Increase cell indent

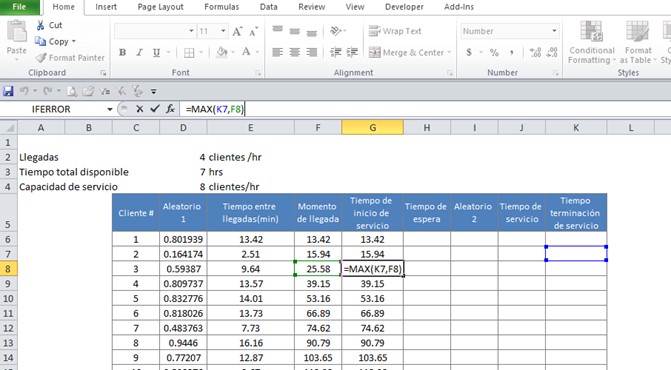point(352,52)
